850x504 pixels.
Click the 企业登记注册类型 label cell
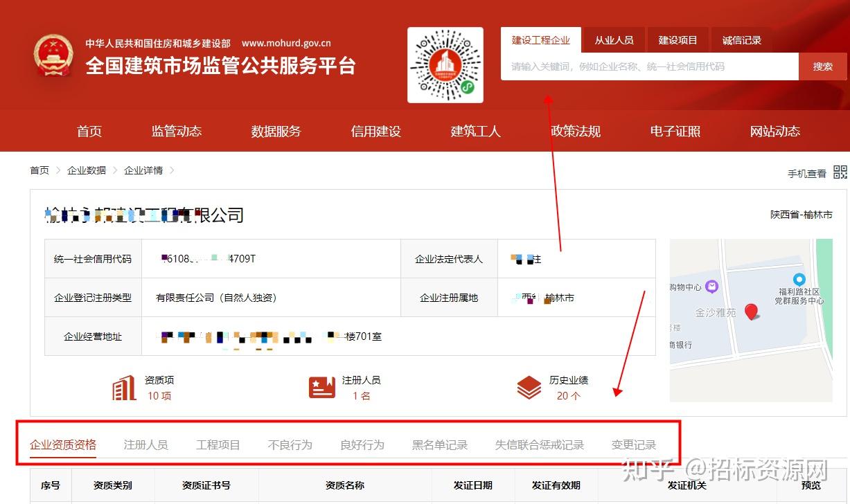(93, 298)
